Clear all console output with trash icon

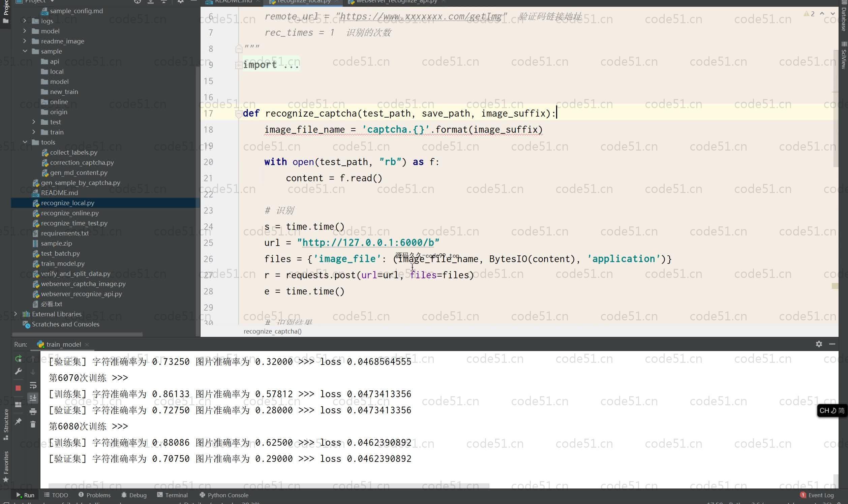pyautogui.click(x=33, y=424)
